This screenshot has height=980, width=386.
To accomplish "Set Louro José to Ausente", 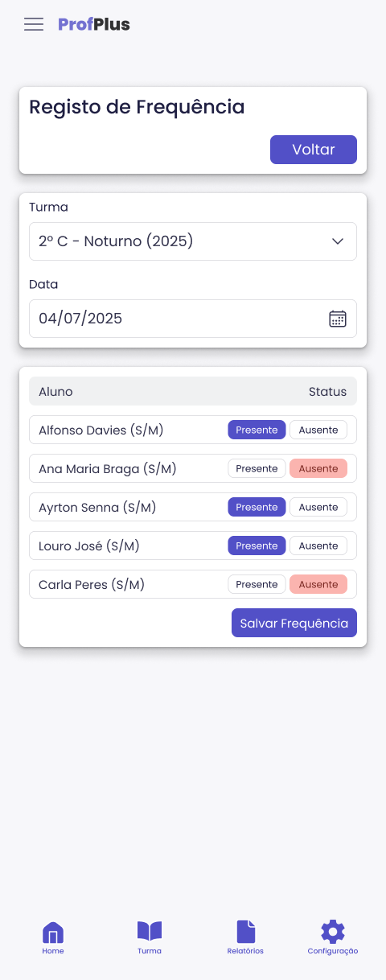I will [318, 546].
